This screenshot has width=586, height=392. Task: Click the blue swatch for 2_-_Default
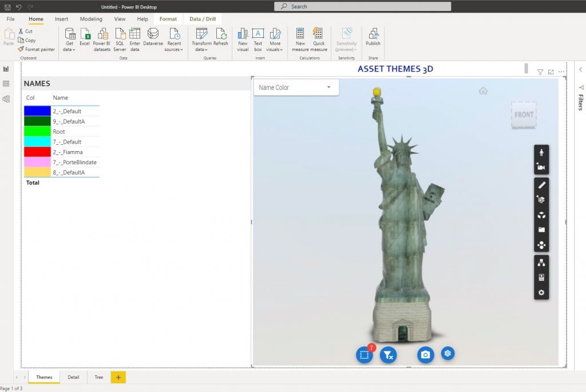(x=37, y=111)
